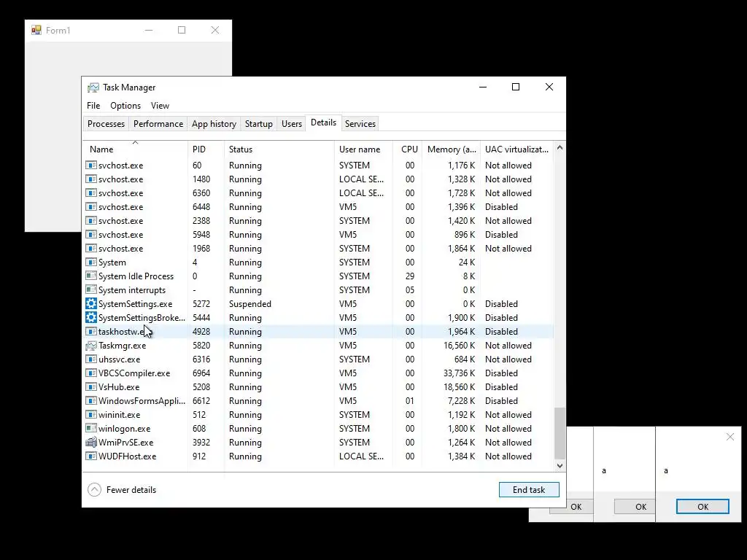Screen dimensions: 747x560
Task: Sort by the Status column header
Action: coord(279,149)
